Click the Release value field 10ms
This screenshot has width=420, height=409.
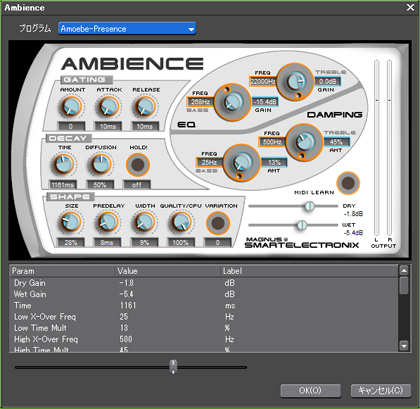[145, 126]
